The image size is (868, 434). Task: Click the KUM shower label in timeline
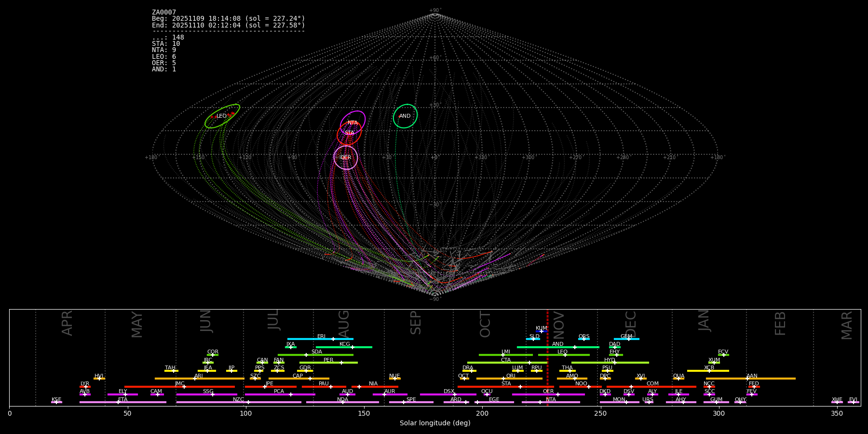click(542, 328)
